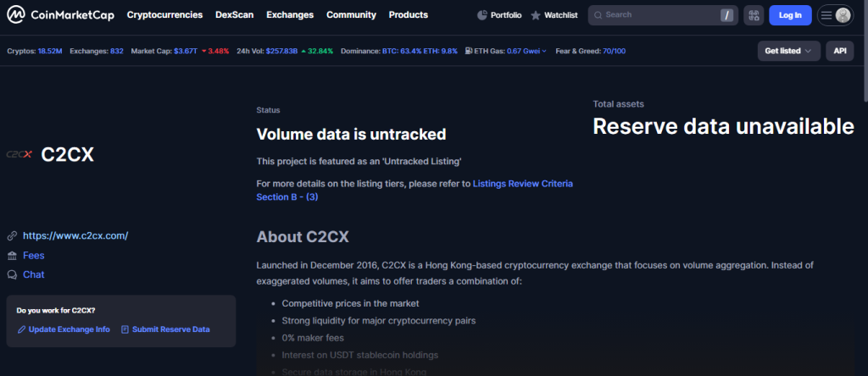Open the QR code app download icon
Viewport: 868px width, 376px height.
click(753, 15)
